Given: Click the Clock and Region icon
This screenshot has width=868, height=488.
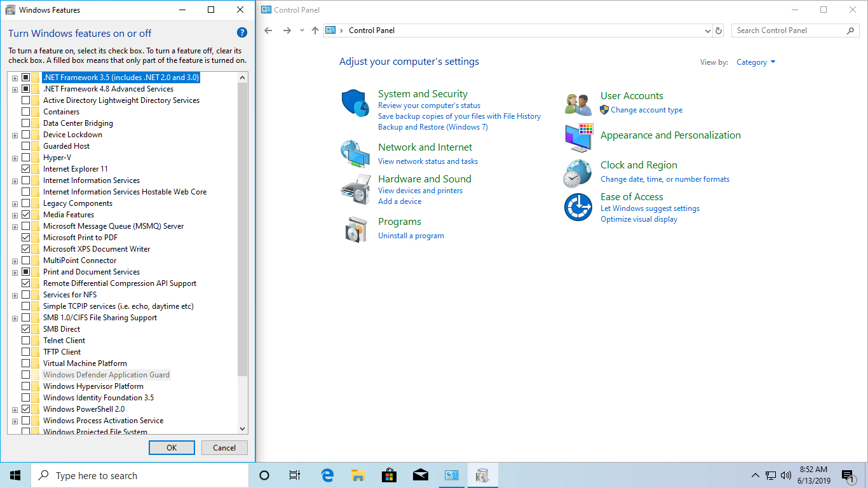Looking at the screenshot, I should (578, 173).
